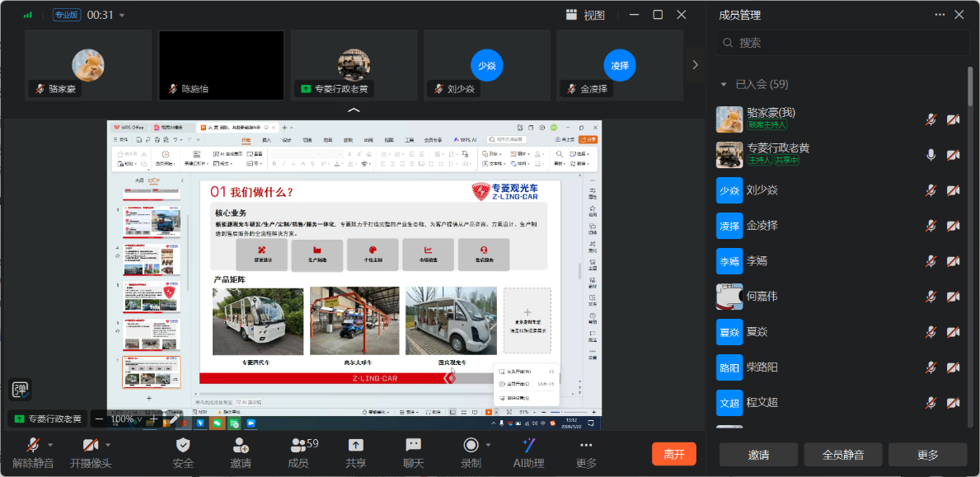Collapse the 已入会 (59) member group

724,84
